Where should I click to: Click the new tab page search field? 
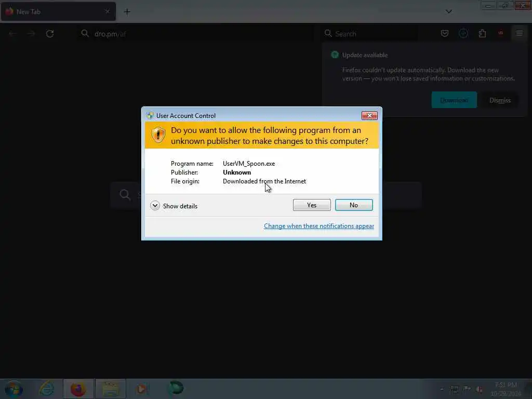[265, 195]
